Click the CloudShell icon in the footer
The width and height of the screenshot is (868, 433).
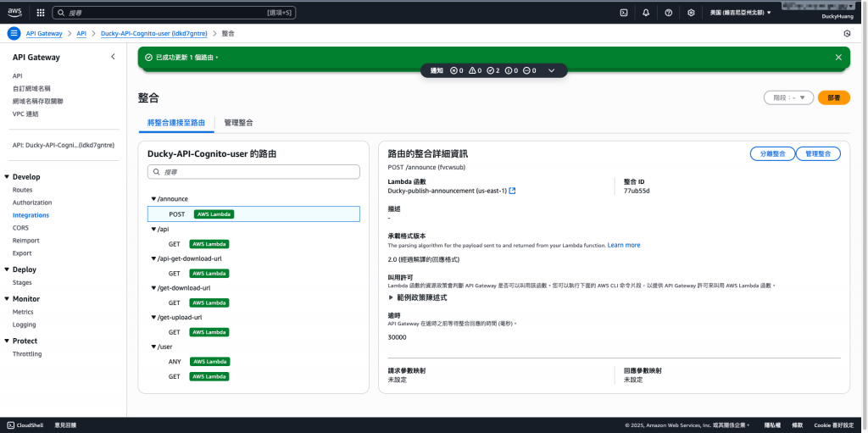(x=10, y=425)
